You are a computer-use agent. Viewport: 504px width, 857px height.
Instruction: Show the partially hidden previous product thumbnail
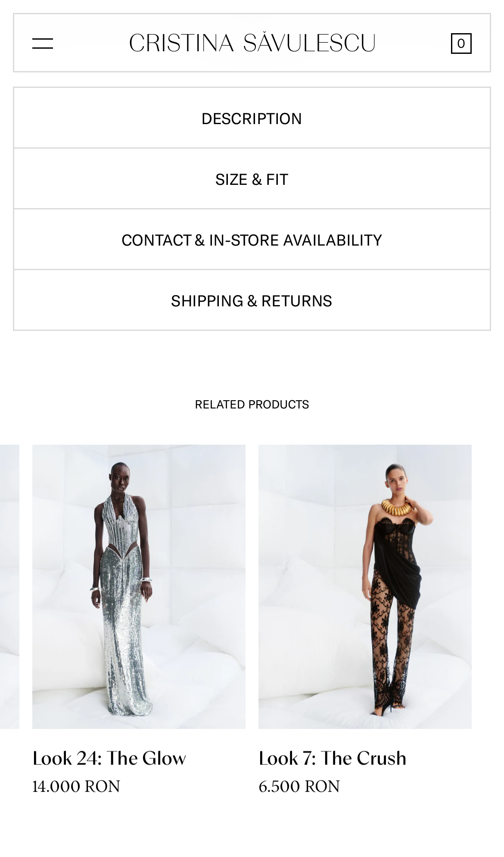tap(9, 586)
